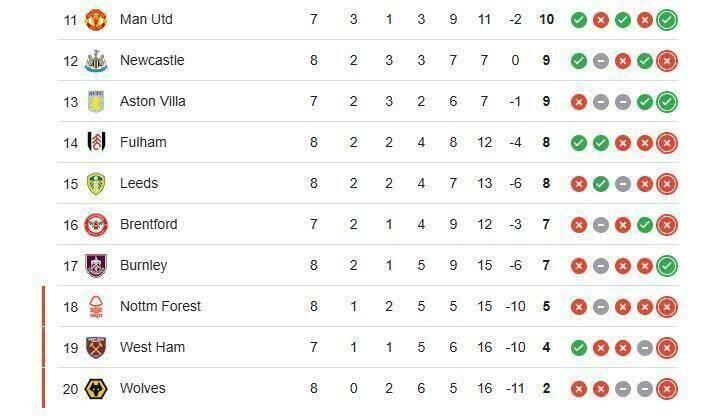Click Man Utd's latest result, the circled win
The height and width of the screenshot is (418, 703).
(667, 19)
